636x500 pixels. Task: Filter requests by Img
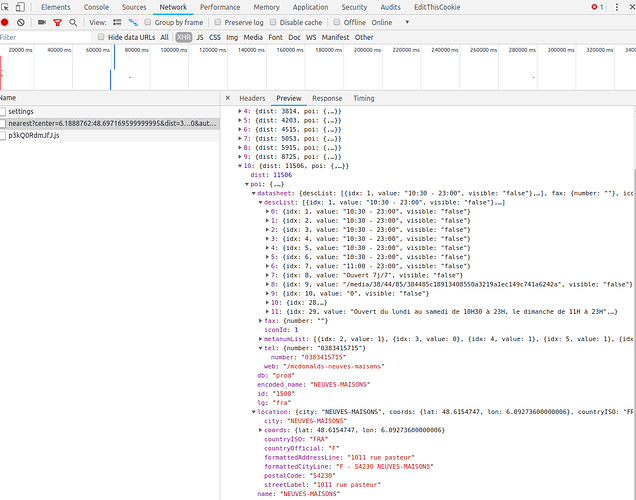[232, 37]
